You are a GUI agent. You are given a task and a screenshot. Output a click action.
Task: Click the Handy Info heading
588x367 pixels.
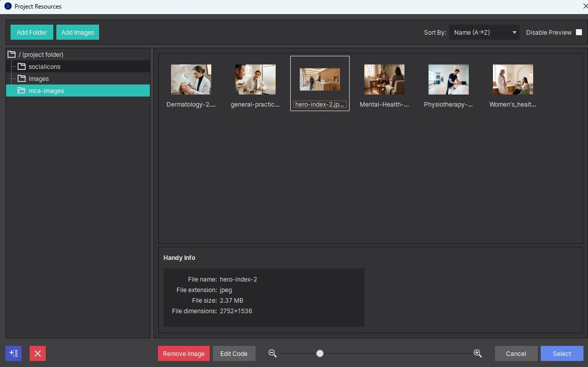pos(179,257)
